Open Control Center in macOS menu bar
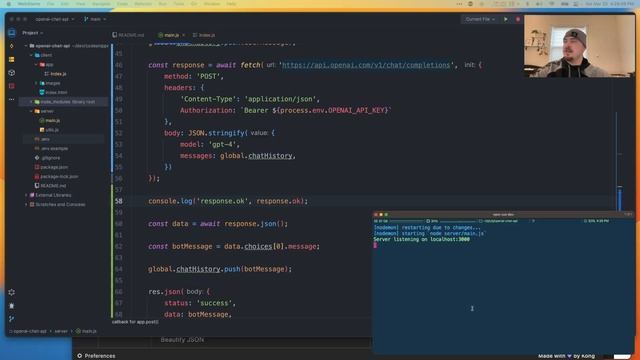The image size is (640, 360). coord(576,4)
